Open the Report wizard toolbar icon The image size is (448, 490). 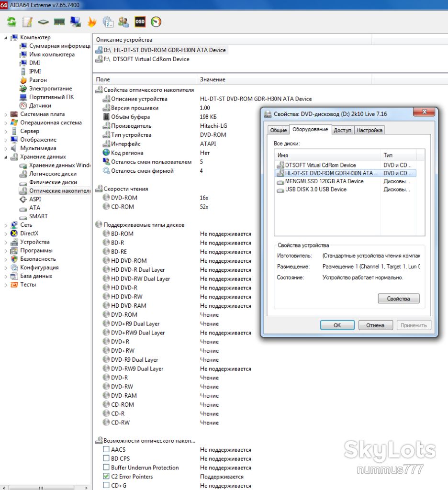[27, 22]
